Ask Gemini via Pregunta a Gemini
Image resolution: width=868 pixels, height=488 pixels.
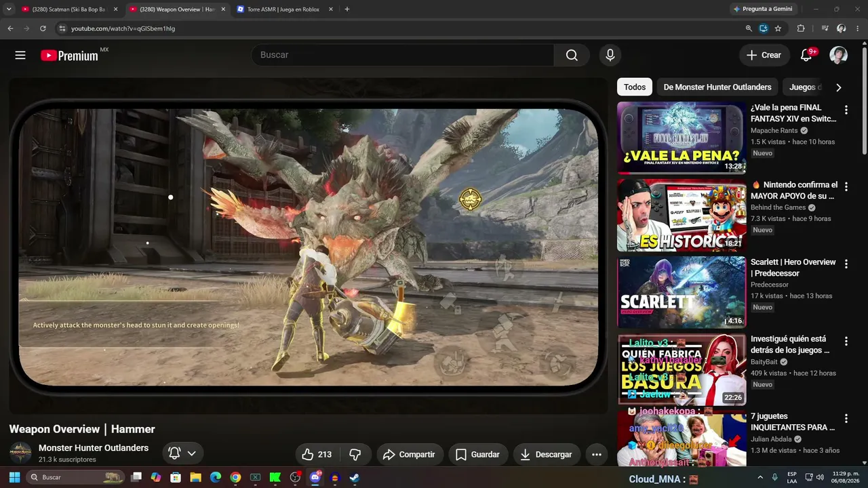pyautogui.click(x=763, y=9)
